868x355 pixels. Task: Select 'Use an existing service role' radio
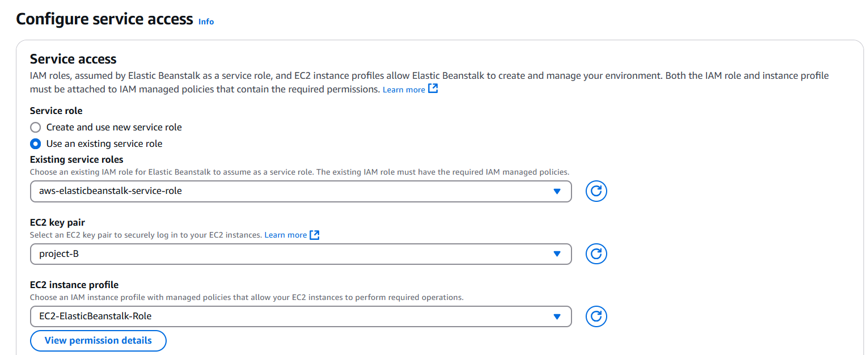[36, 143]
